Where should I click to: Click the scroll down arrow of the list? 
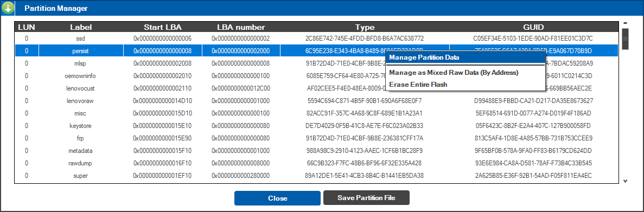(x=626, y=181)
